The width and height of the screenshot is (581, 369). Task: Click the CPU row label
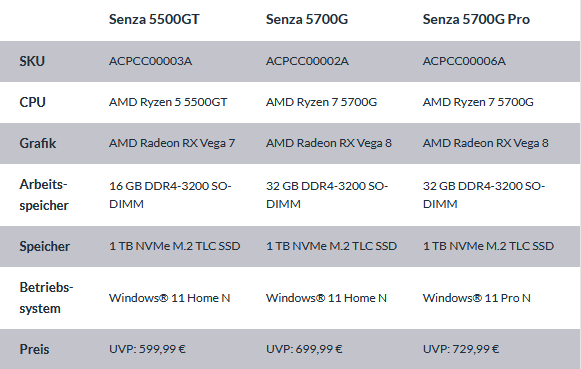tap(32, 102)
